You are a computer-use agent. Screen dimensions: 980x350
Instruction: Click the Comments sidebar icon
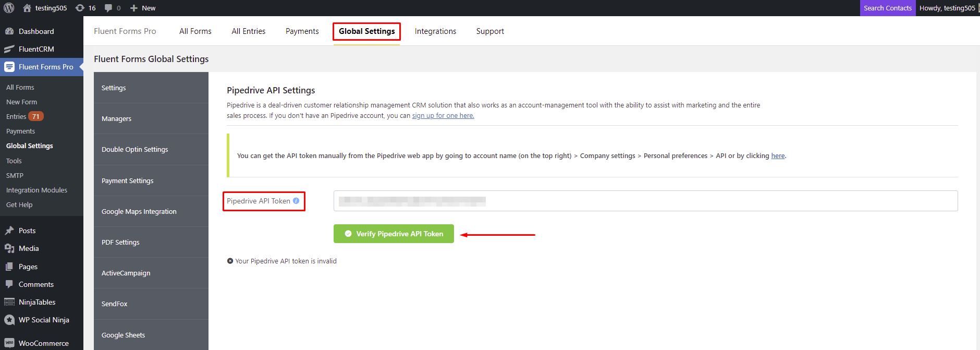[9, 284]
